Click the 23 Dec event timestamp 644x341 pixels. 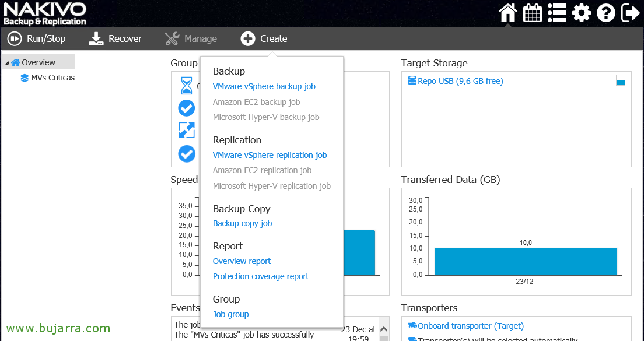358,333
